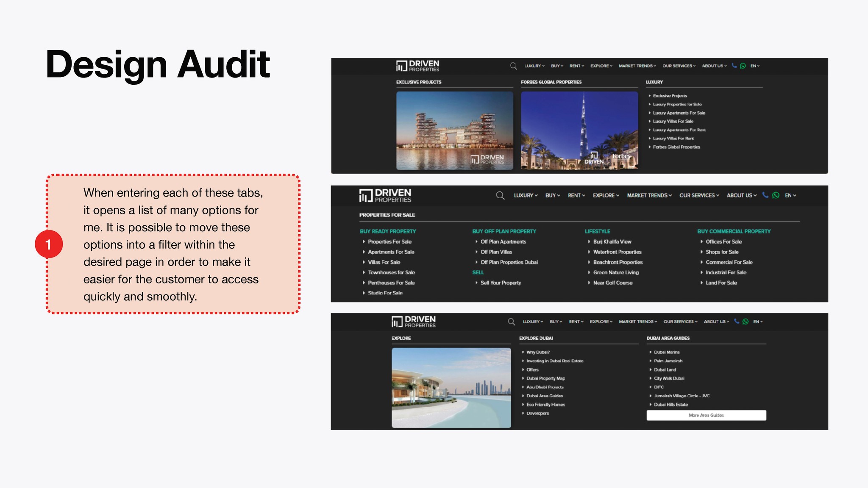868x488 pixels.
Task: Expand LUXURY dropdown in top screenshot navbar
Action: pos(534,66)
